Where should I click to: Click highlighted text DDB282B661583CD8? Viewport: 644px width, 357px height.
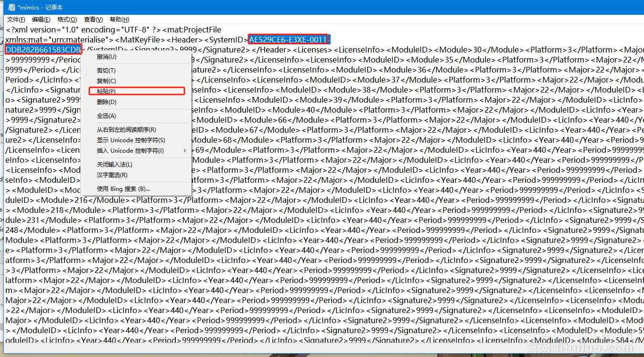43,50
